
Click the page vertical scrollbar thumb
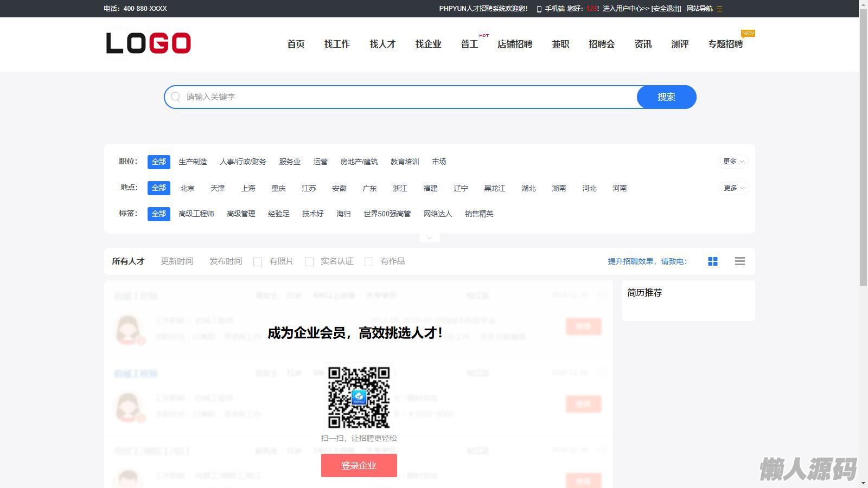[863, 146]
